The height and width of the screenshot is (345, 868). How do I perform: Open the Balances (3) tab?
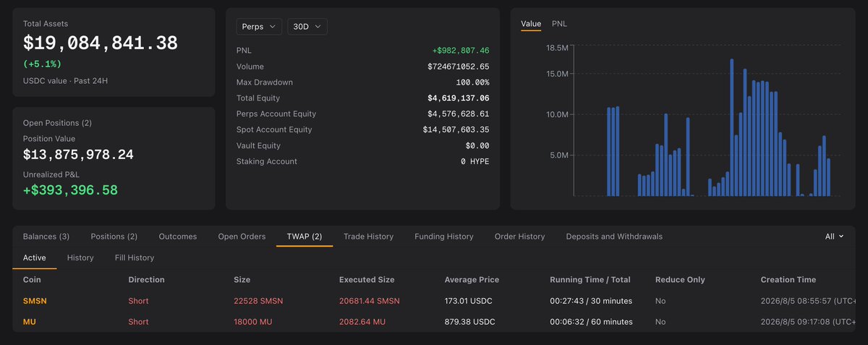click(46, 237)
